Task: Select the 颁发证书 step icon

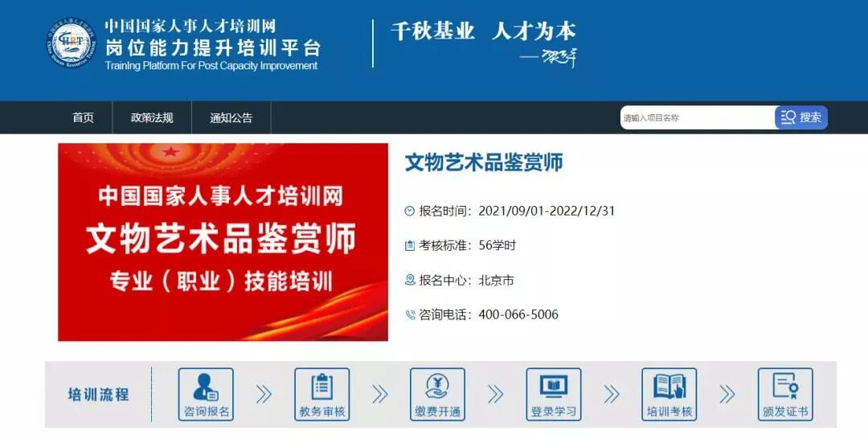Action: click(785, 394)
